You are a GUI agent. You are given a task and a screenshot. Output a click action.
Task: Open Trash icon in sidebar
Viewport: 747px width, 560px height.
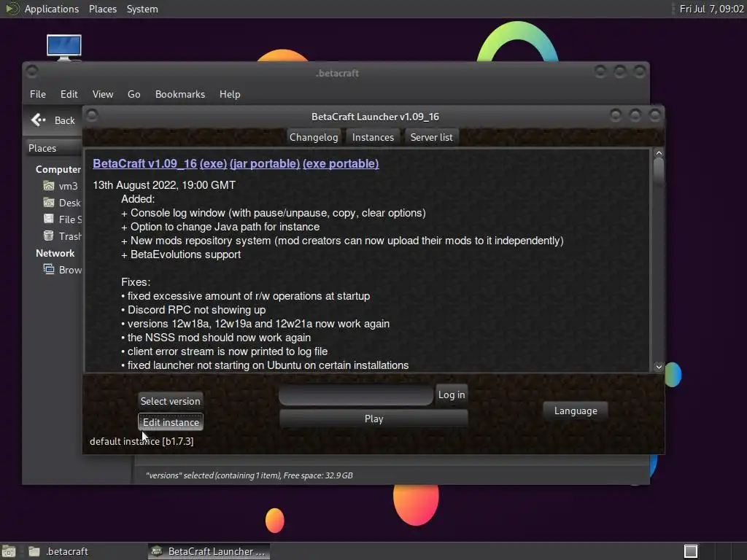click(49, 236)
